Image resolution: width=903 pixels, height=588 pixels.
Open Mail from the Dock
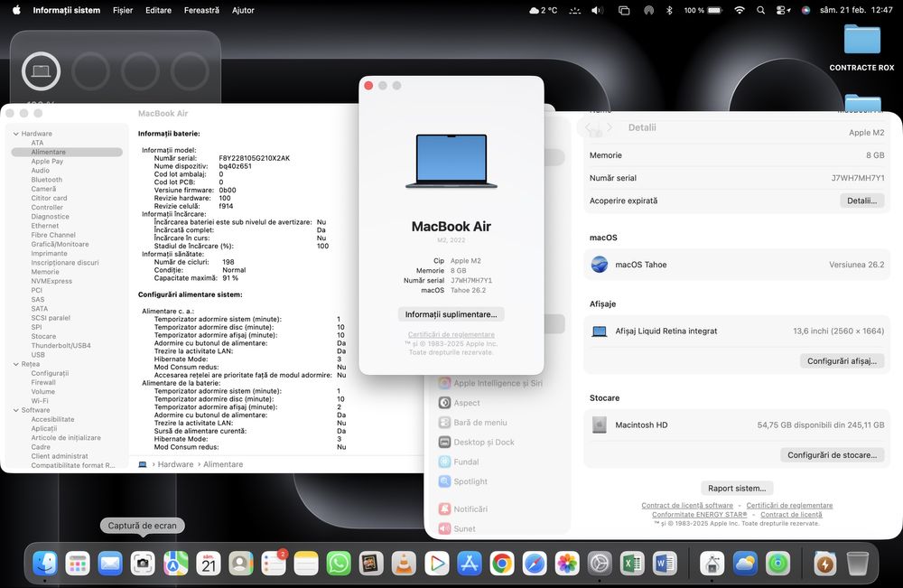[x=110, y=564]
